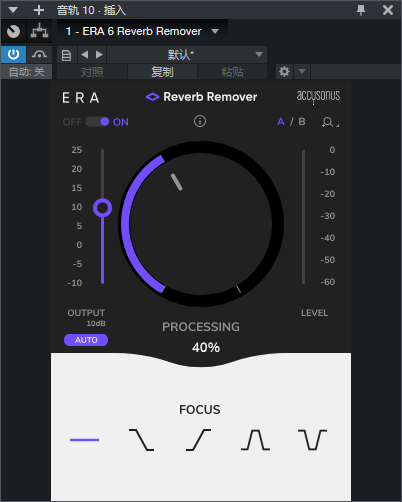Screen dimensions: 402x502
Task: Select the upward slope focus shape
Action: point(198,440)
